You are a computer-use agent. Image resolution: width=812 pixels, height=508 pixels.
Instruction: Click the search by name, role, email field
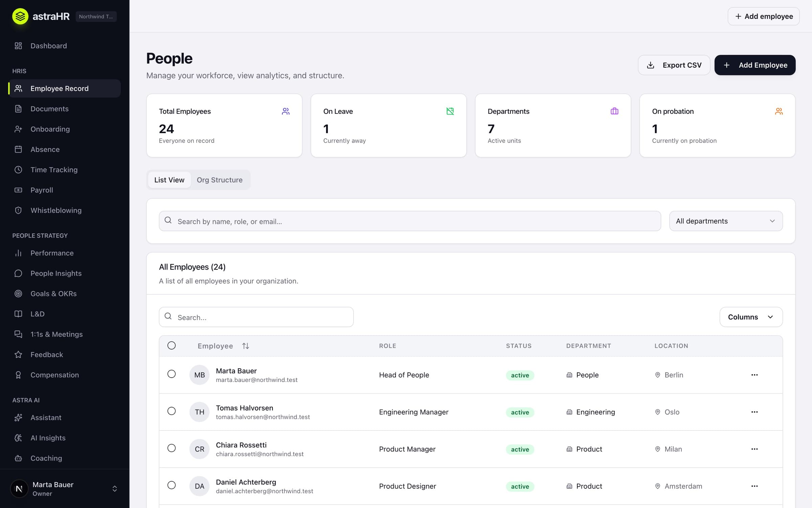pyautogui.click(x=410, y=221)
